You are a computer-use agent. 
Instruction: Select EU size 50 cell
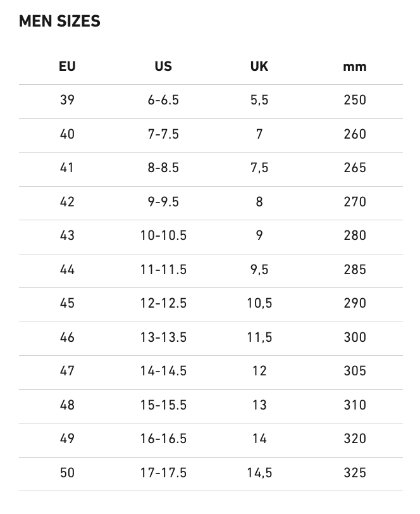click(67, 473)
